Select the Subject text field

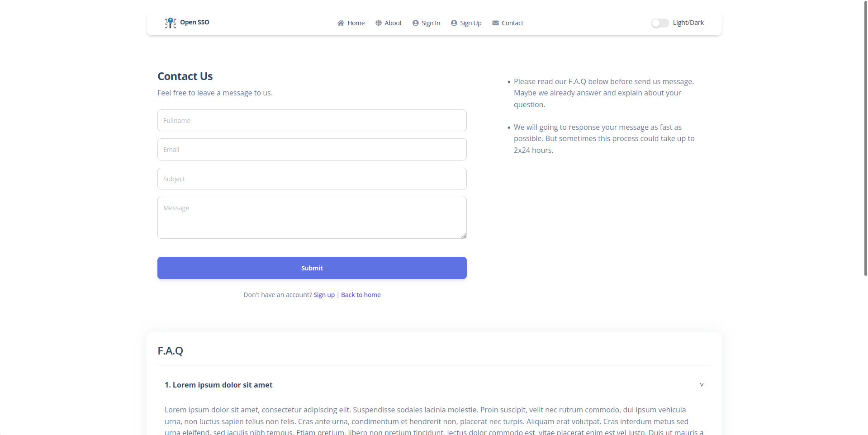click(312, 179)
